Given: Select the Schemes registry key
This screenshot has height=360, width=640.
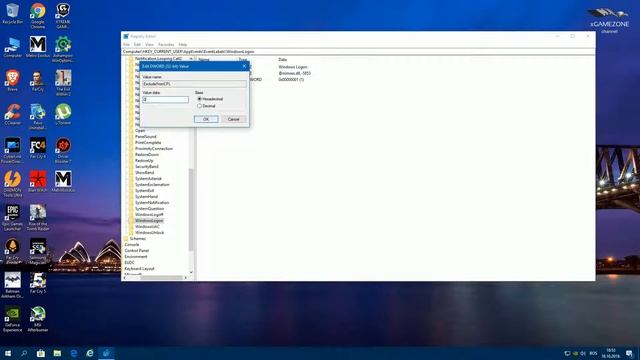Looking at the screenshot, I should tap(138, 238).
